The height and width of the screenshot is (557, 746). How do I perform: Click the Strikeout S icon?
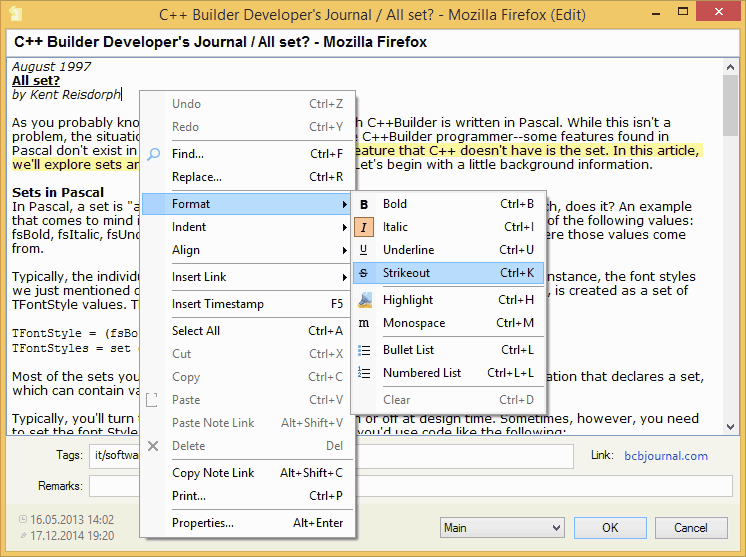point(363,273)
